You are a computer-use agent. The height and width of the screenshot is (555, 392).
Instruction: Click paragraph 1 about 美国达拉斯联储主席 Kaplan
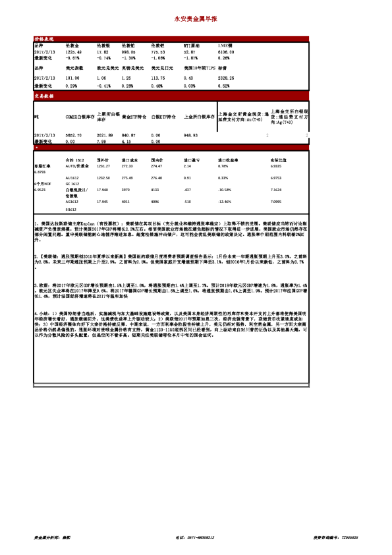[171, 232]
